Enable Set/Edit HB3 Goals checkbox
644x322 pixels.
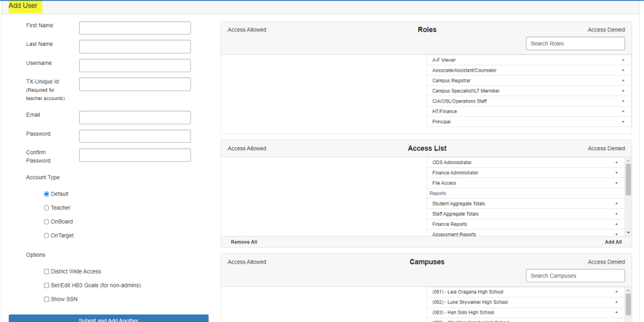47,285
